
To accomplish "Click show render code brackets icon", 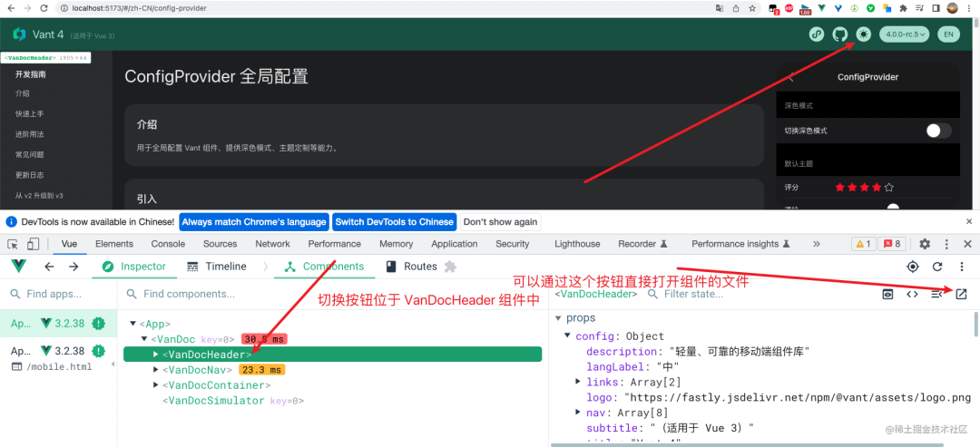I will coord(912,294).
